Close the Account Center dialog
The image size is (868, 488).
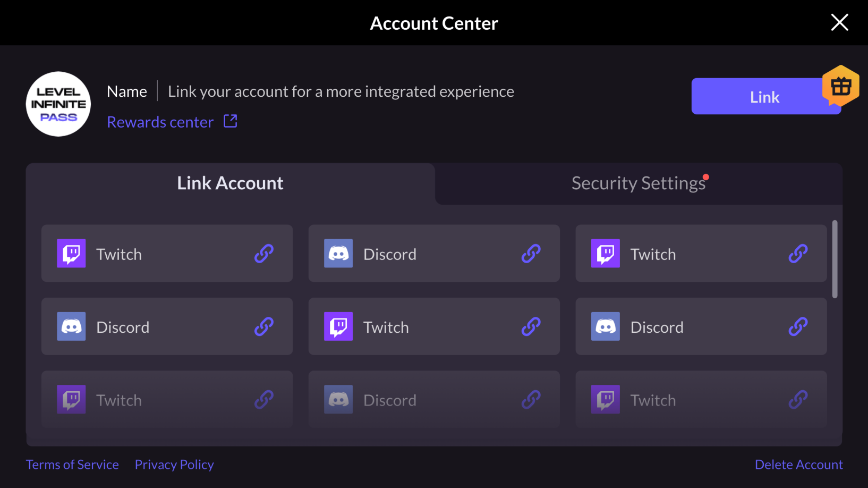click(839, 22)
